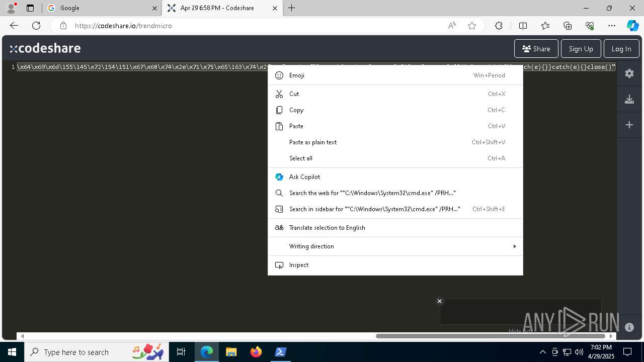This screenshot has height=362, width=644.
Task: Open the Collections icon
Action: coord(568,26)
